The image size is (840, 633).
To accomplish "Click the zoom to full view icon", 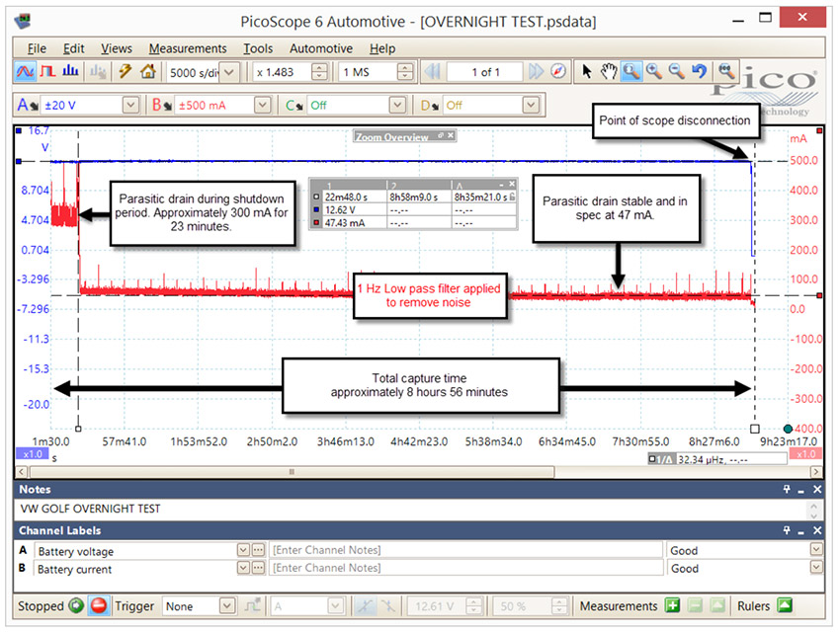I will [x=726, y=72].
